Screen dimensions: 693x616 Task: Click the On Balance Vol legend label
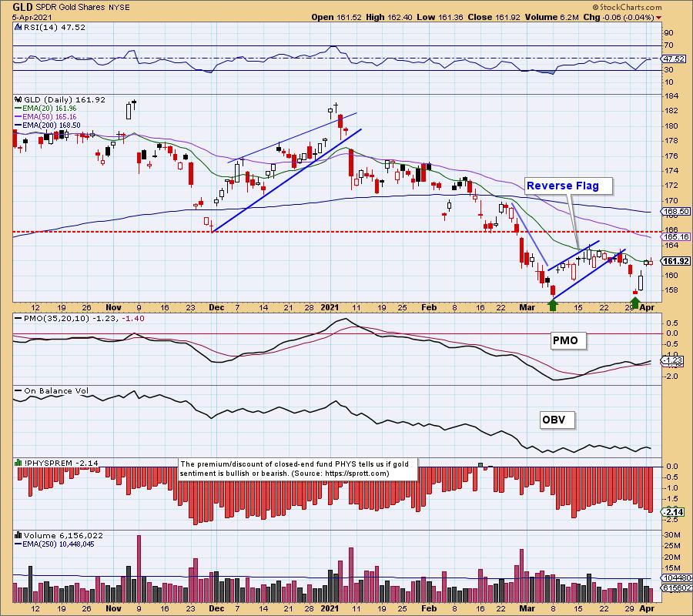(x=52, y=391)
